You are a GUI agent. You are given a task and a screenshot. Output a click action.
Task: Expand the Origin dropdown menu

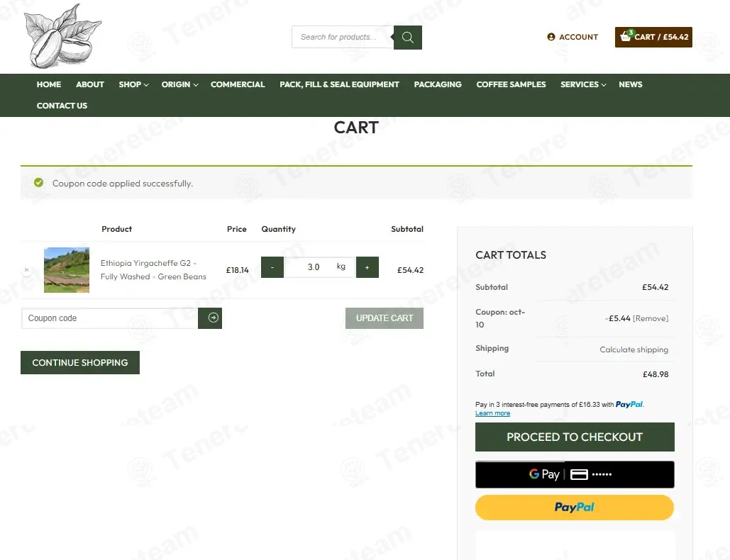179,84
